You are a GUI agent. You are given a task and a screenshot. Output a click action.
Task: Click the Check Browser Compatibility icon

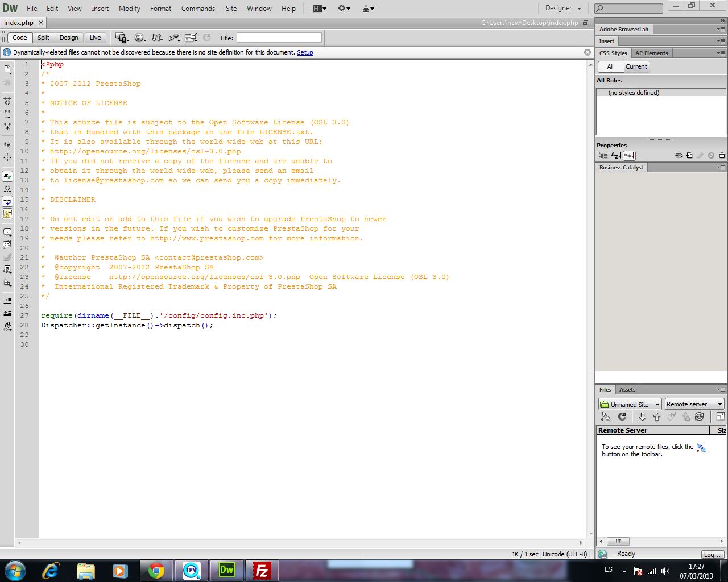click(x=191, y=38)
